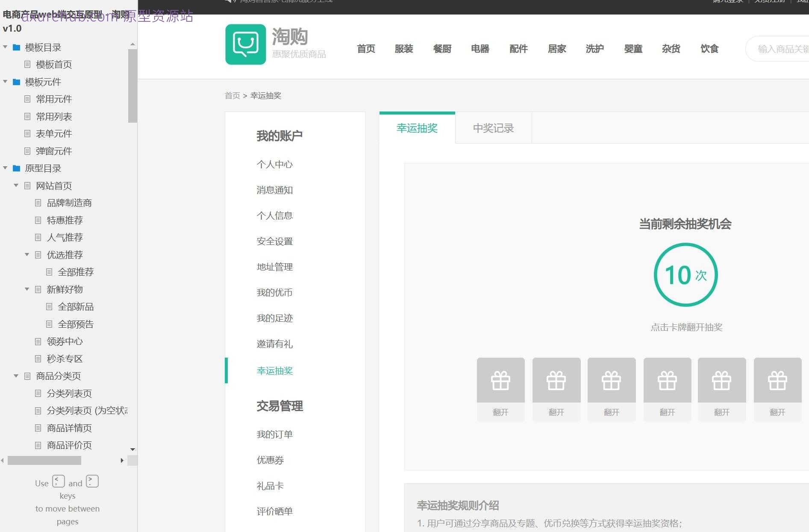
Task: Flip open the first gift card
Action: click(x=500, y=389)
